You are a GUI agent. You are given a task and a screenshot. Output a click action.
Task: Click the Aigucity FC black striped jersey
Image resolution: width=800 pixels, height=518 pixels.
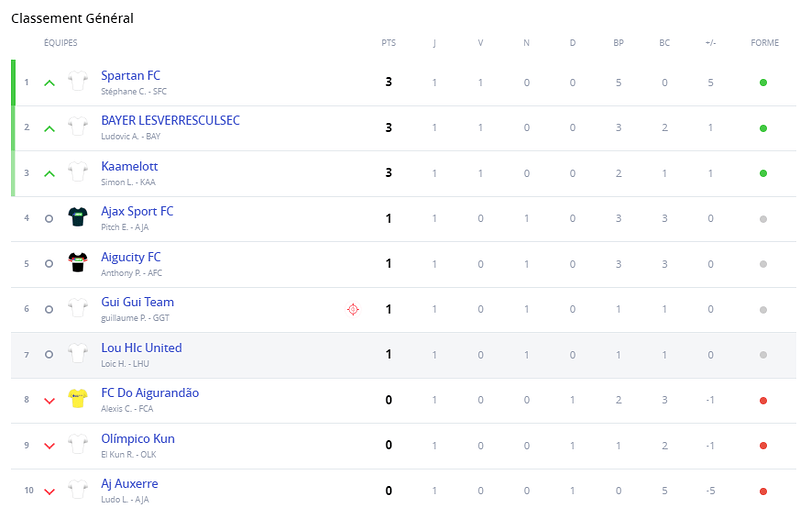(78, 262)
